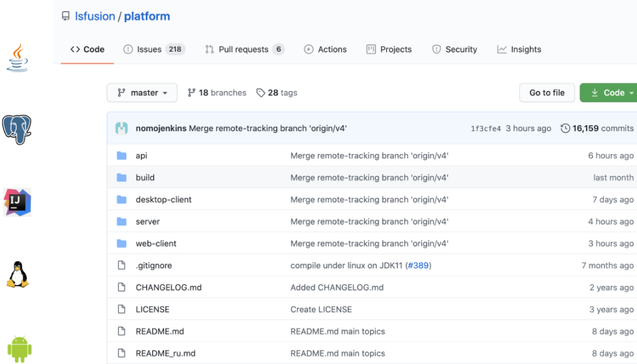Click the .gitignore file icon
The width and height of the screenshot is (637, 364).
(121, 265)
